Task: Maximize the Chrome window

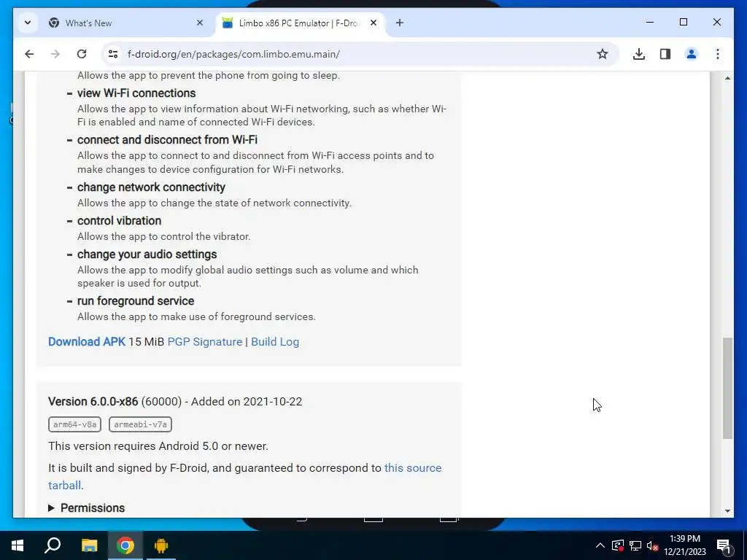Action: [683, 22]
